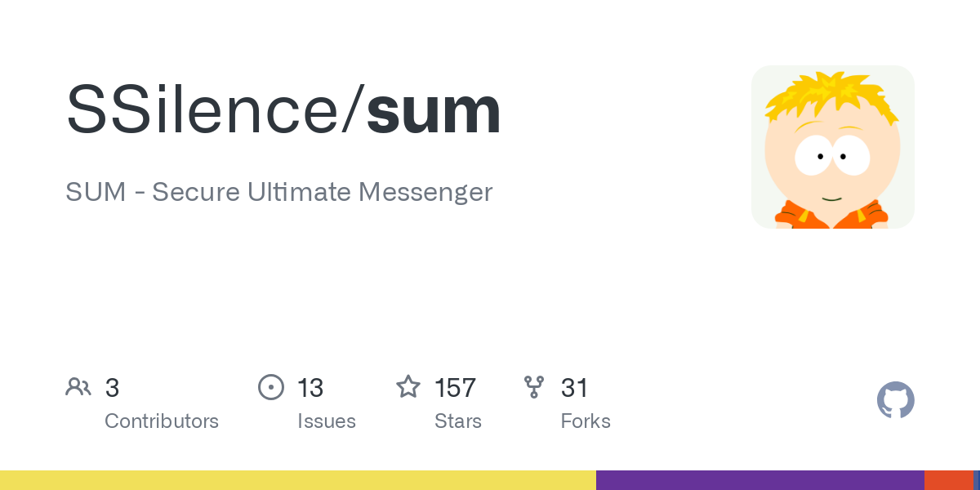980x490 pixels.
Task: Select the 'Stars' label
Action: (x=458, y=421)
